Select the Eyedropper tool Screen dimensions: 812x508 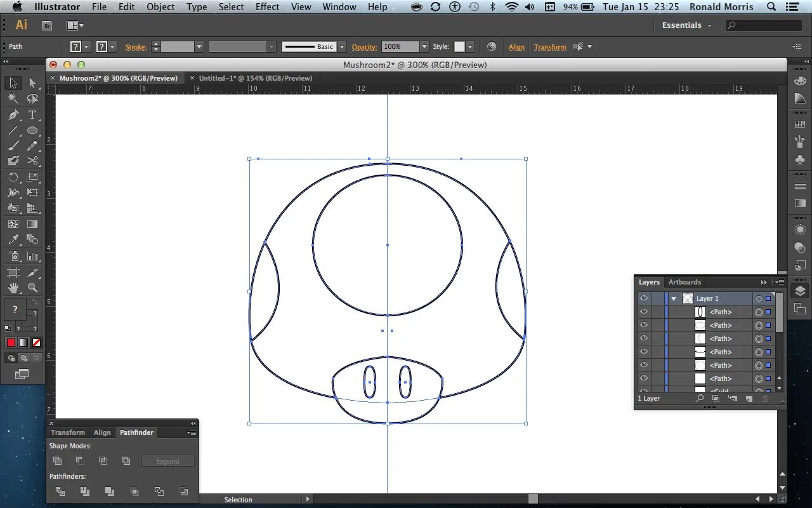[x=13, y=239]
